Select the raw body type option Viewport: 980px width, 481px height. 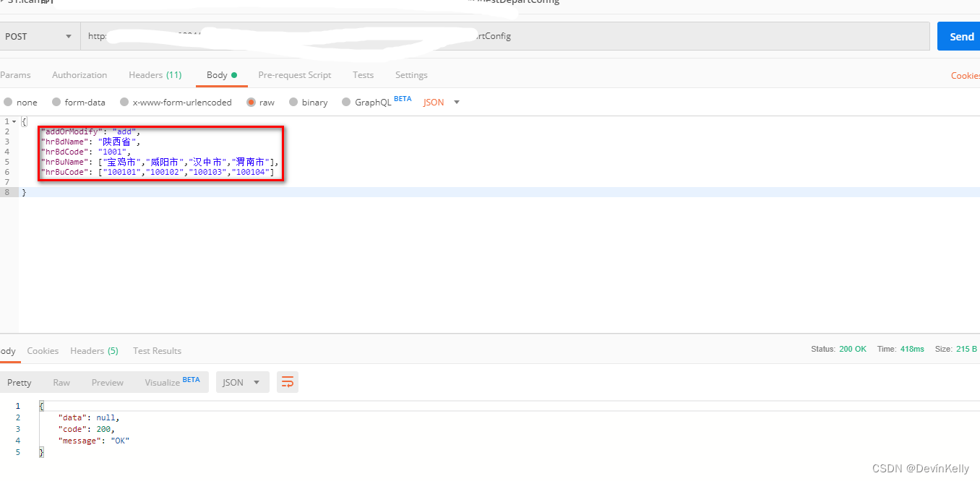(x=260, y=102)
